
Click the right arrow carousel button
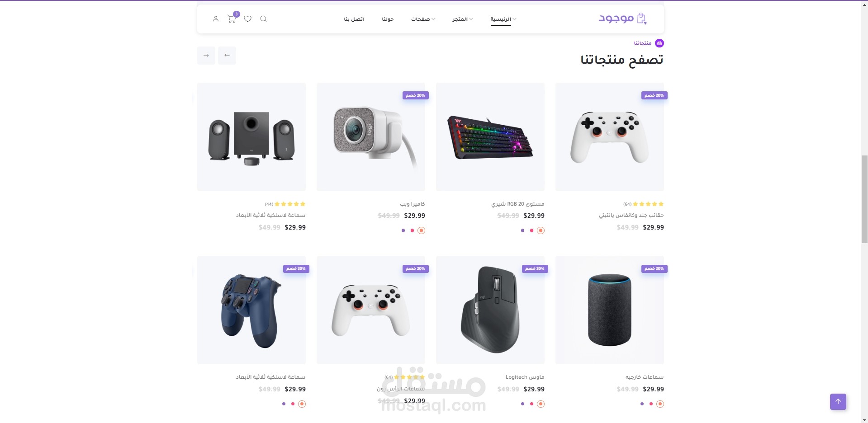tap(206, 55)
